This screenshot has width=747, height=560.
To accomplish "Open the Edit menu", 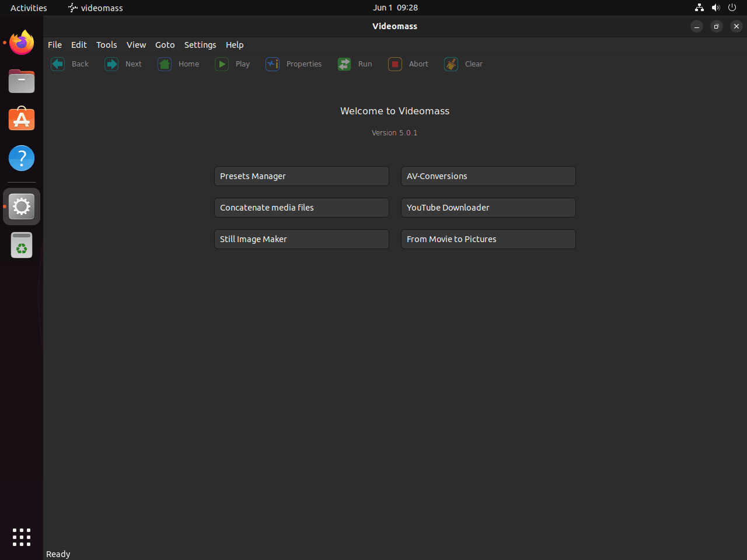I will pos(79,45).
